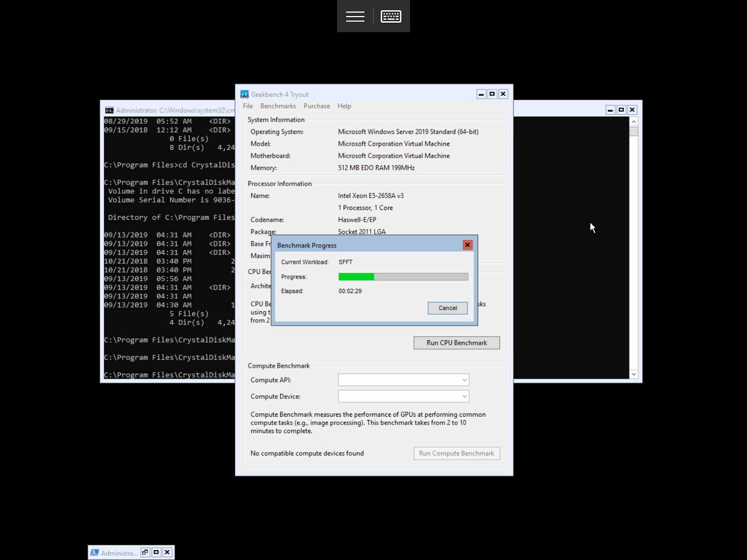Click the SFFT current workload value
This screenshot has height=560, width=747.
tap(345, 262)
